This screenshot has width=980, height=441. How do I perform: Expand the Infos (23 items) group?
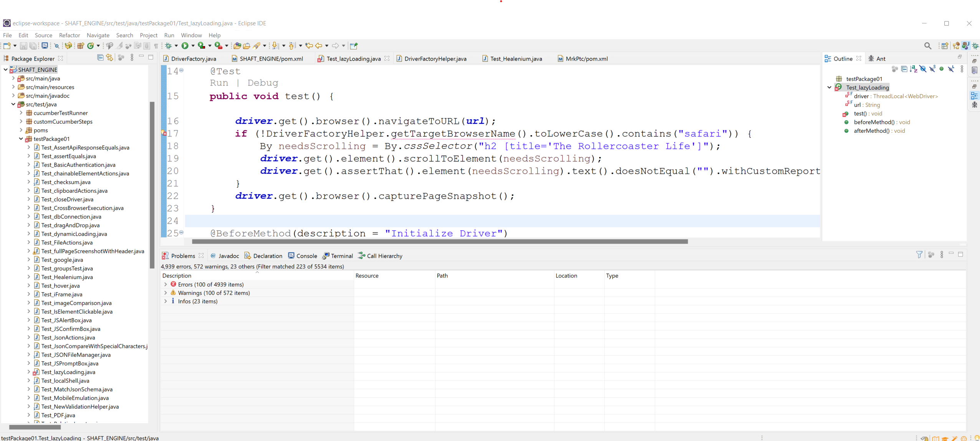click(x=166, y=301)
